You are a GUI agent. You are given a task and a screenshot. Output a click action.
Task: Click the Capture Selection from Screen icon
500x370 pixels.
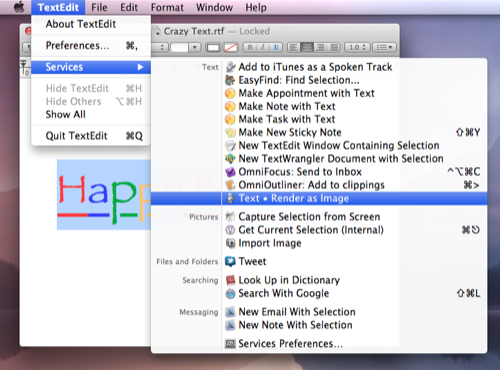click(x=230, y=217)
